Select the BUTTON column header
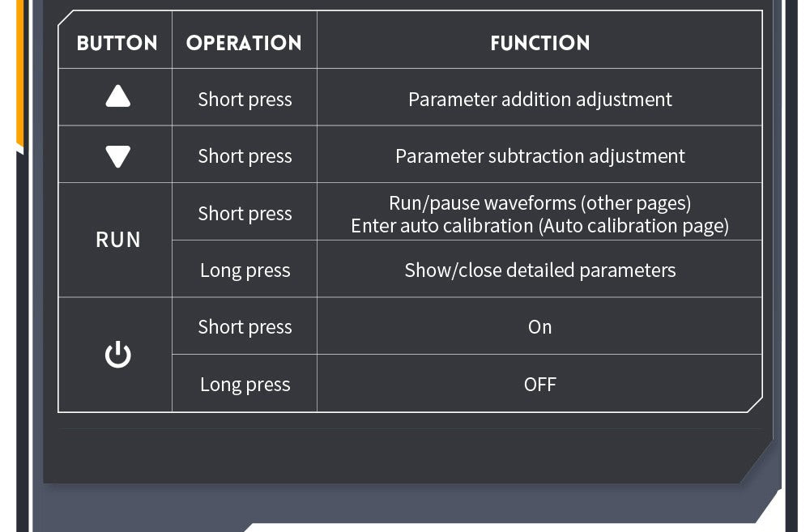Viewport: 810px width, 532px height. (117, 43)
